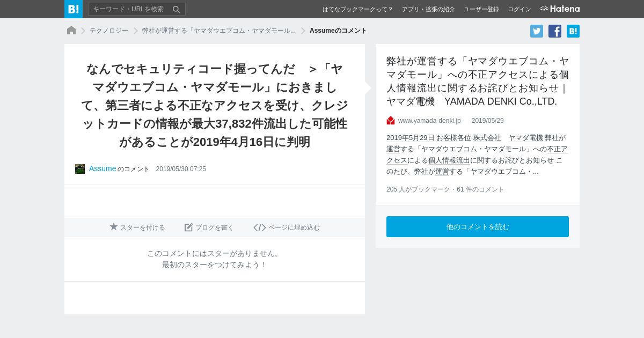Open www.yamada-denki.jp domain link
The width and height of the screenshot is (644, 338).
pyautogui.click(x=429, y=121)
